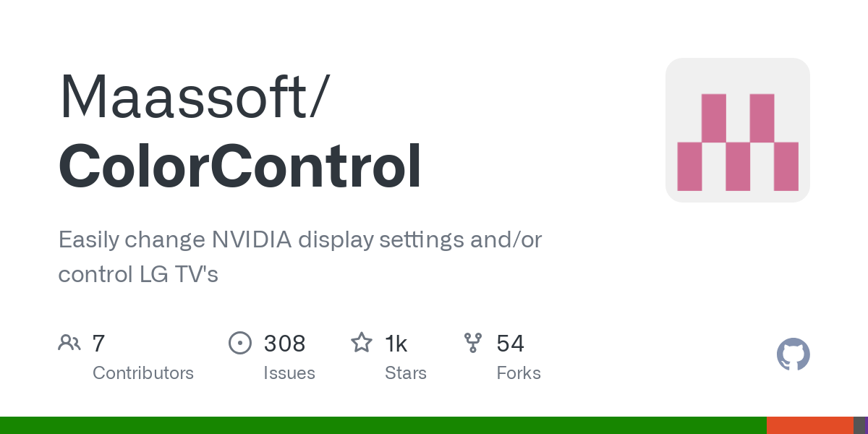868x434 pixels.
Task: Click the contributors people icon
Action: (x=69, y=342)
